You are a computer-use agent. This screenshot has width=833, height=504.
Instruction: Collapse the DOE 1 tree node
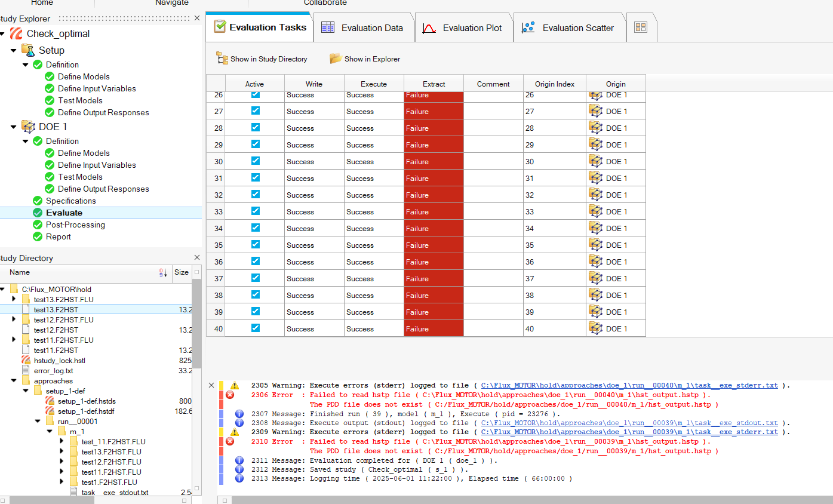pyautogui.click(x=13, y=127)
